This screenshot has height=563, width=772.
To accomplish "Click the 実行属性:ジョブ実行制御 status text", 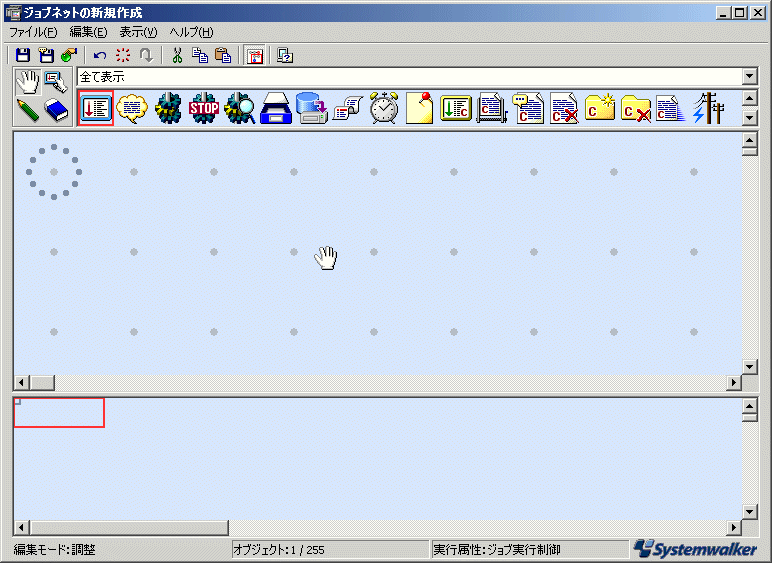I will tap(497, 549).
